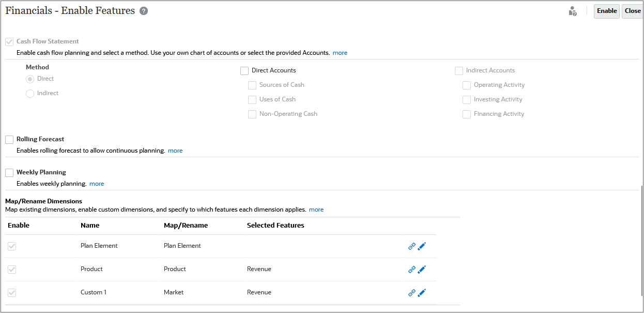Click the user assistance icon in header

point(573,11)
